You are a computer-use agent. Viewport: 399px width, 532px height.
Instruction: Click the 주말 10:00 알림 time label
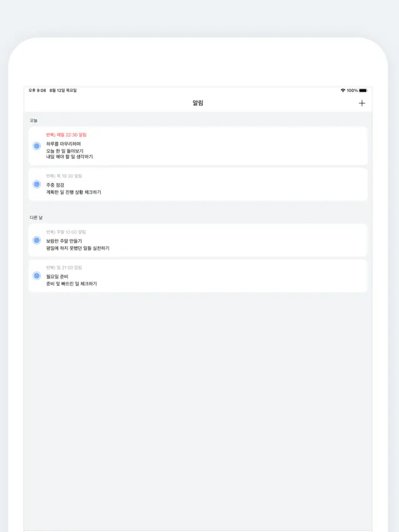[x=66, y=232]
